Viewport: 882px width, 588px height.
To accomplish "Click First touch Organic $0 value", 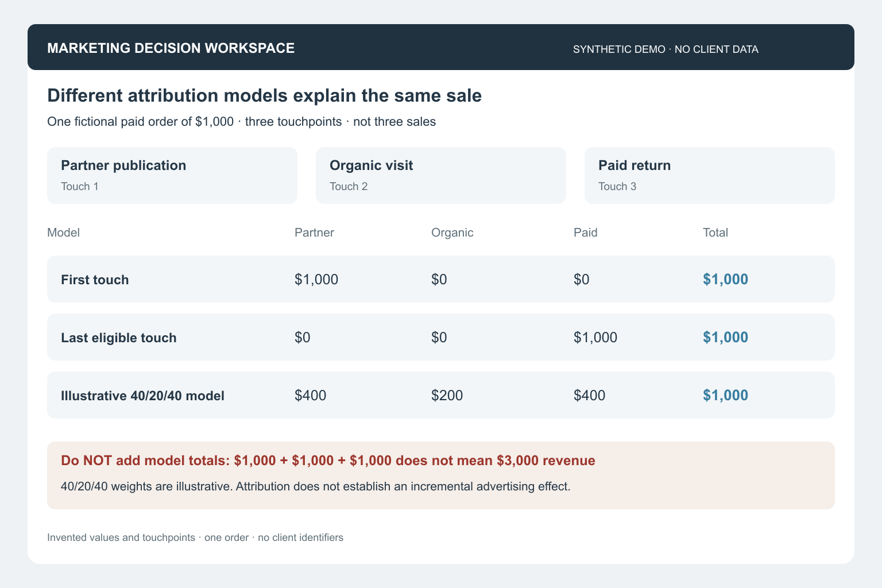I will tap(439, 280).
